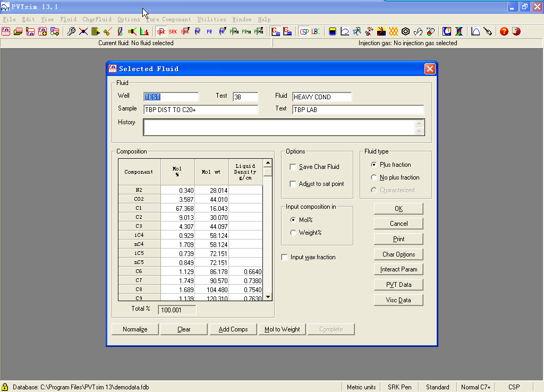544x392 pixels.
Task: Click the composition Clear button
Action: tap(184, 329)
